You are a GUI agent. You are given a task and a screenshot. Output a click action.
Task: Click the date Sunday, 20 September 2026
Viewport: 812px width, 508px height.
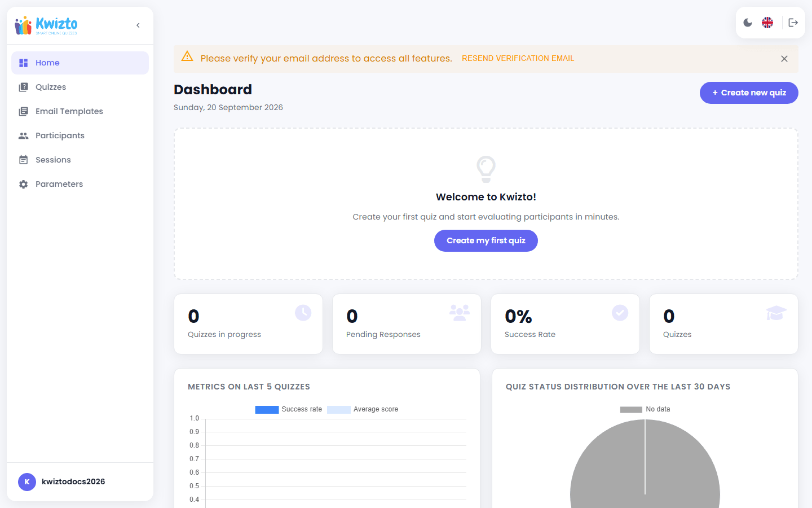[x=228, y=107]
